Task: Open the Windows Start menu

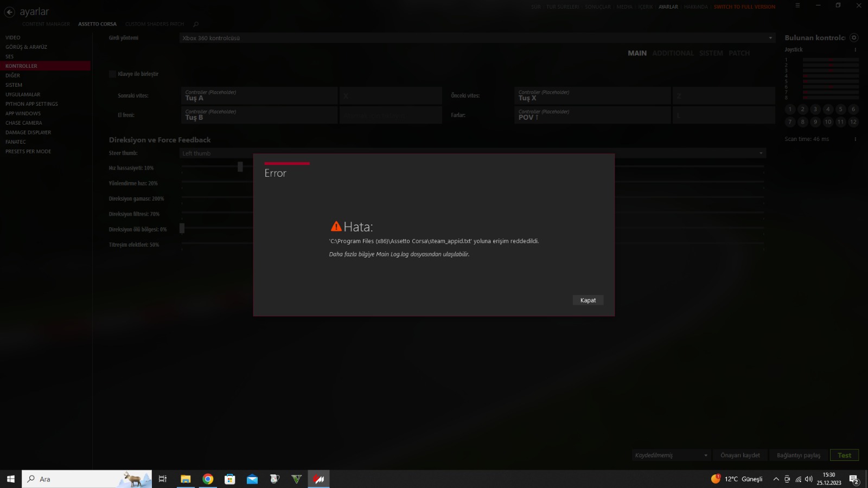Action: click(11, 479)
